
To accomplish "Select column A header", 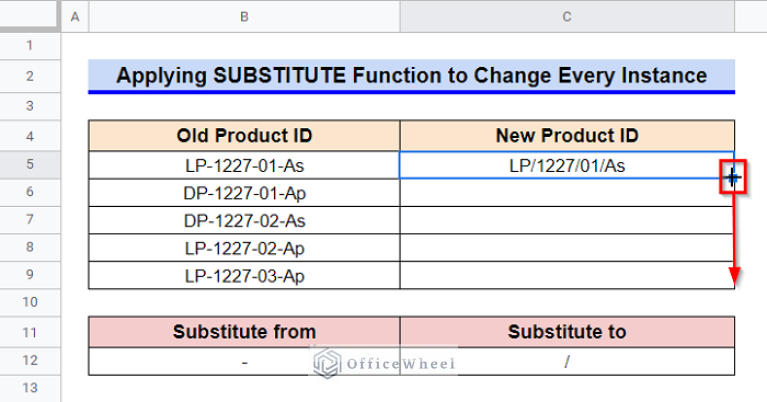I will coord(76,15).
